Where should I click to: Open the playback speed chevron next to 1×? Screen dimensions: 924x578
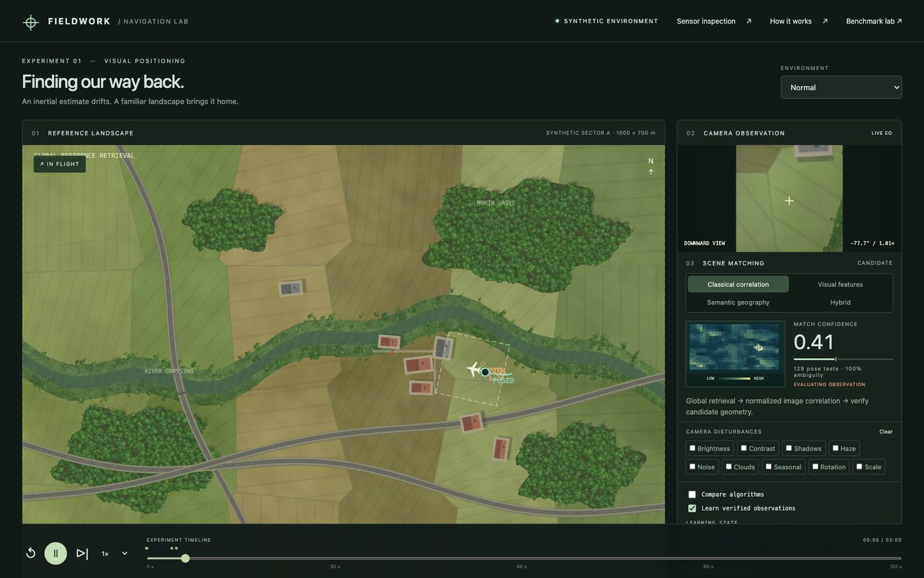124,554
